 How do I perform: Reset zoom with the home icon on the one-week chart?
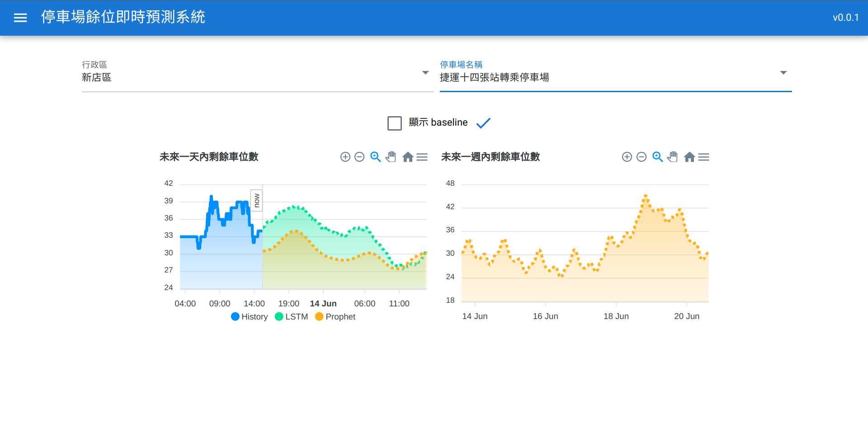(x=689, y=157)
